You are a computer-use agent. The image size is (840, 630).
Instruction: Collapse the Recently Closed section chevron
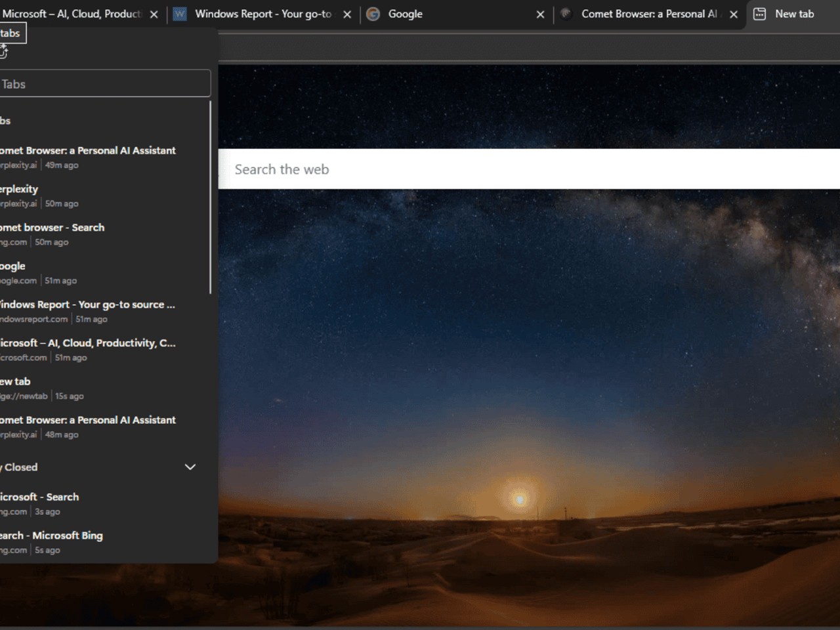tap(190, 467)
